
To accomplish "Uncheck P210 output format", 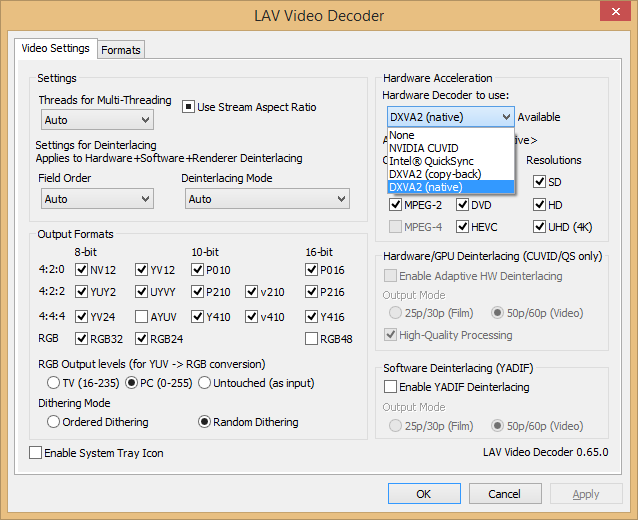I will [x=197, y=292].
